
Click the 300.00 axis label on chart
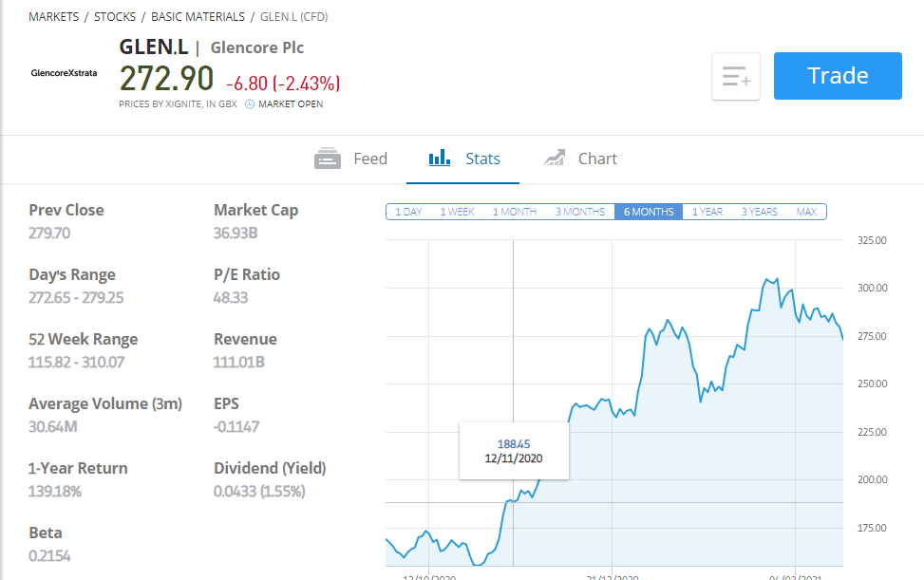(872, 288)
